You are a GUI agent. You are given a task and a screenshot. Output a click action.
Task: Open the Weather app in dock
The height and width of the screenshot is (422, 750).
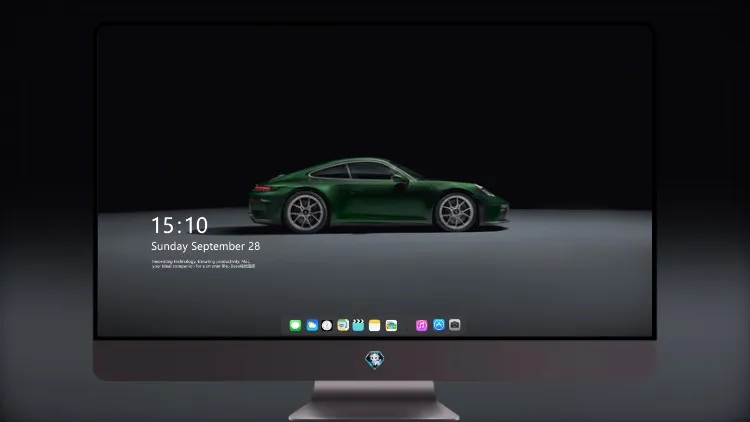click(312, 325)
